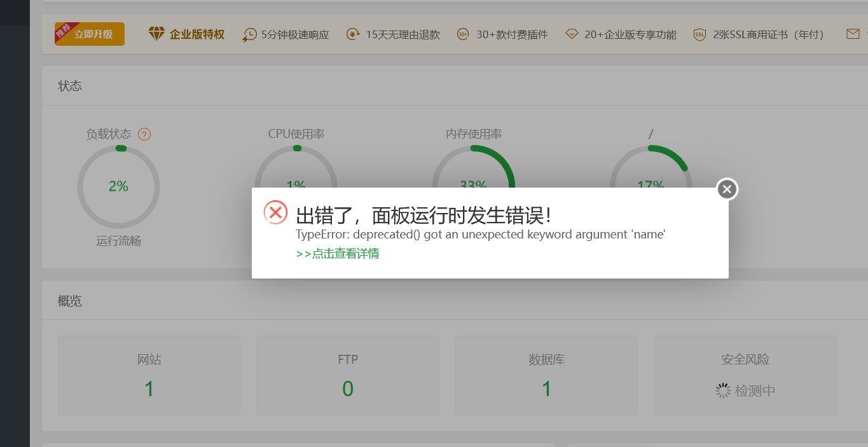Click the 负载状态 circular gauge
Image resolution: width=868 pixels, height=447 pixels.
(118, 186)
